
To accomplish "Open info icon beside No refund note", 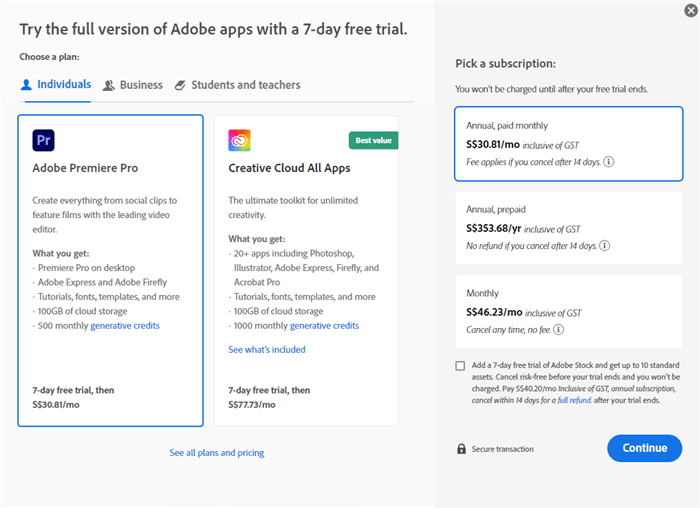I will [x=604, y=246].
